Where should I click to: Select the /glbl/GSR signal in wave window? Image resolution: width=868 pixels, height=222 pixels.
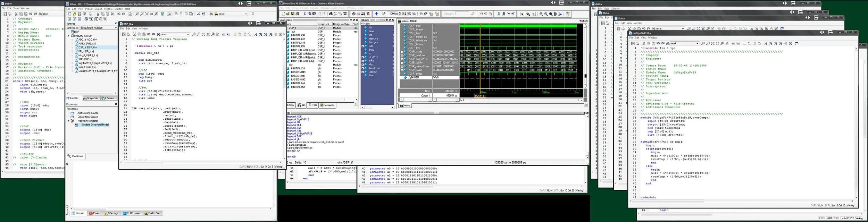coord(414,77)
